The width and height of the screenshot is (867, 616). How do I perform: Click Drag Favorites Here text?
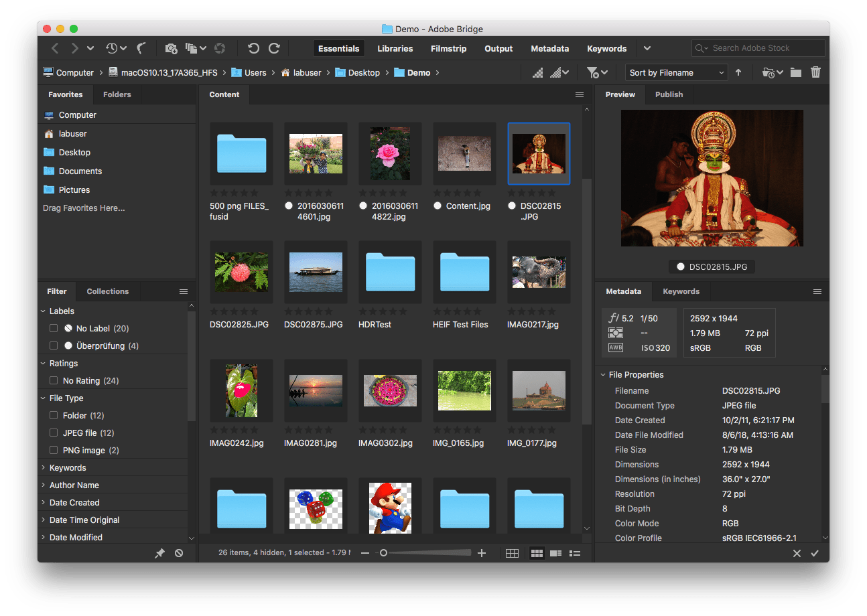83,208
